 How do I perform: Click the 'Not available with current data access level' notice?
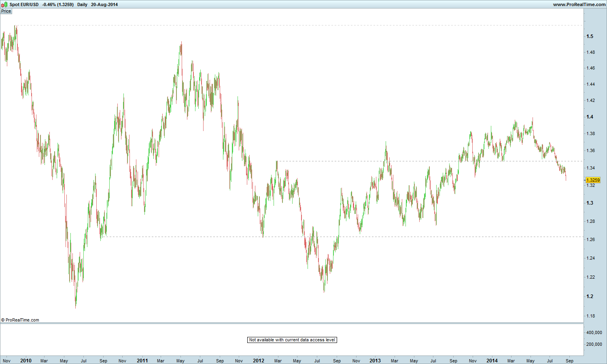pyautogui.click(x=292, y=340)
